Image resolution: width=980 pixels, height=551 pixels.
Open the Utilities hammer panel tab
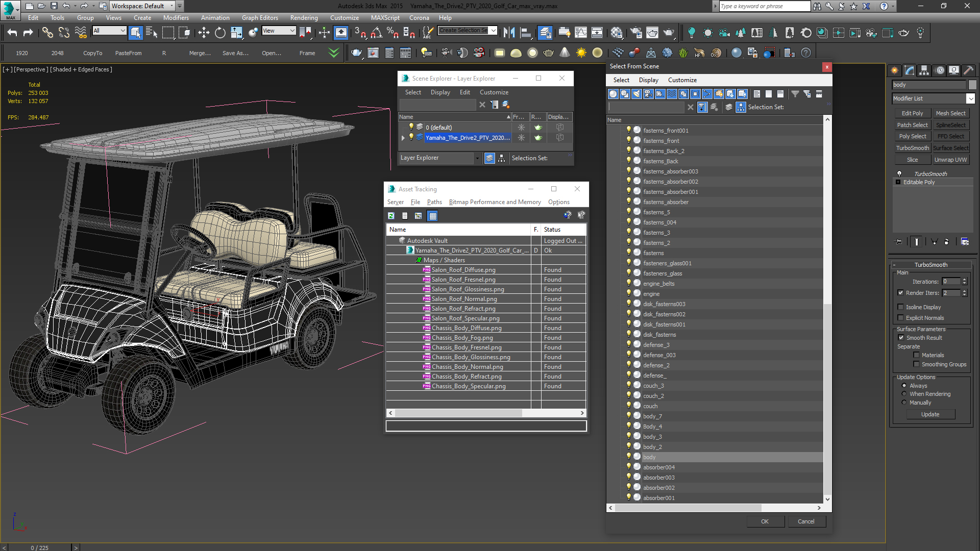(968, 70)
